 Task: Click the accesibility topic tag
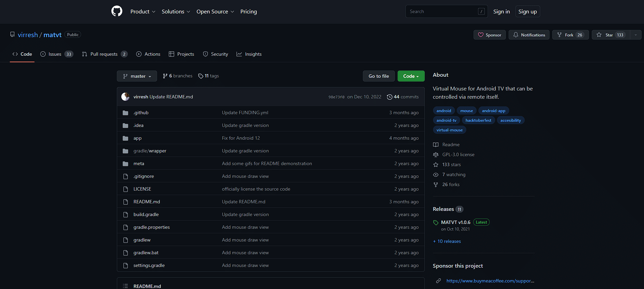coord(511,120)
